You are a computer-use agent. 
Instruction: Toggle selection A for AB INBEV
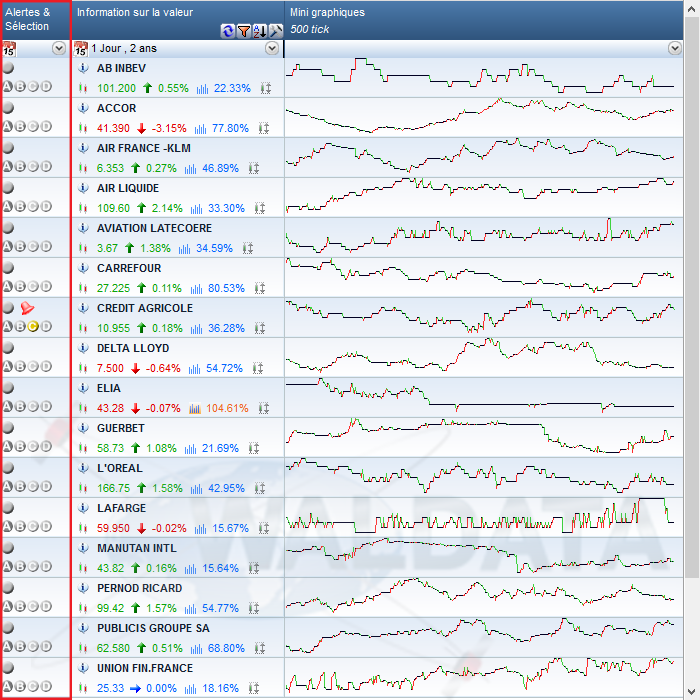[x=7, y=87]
